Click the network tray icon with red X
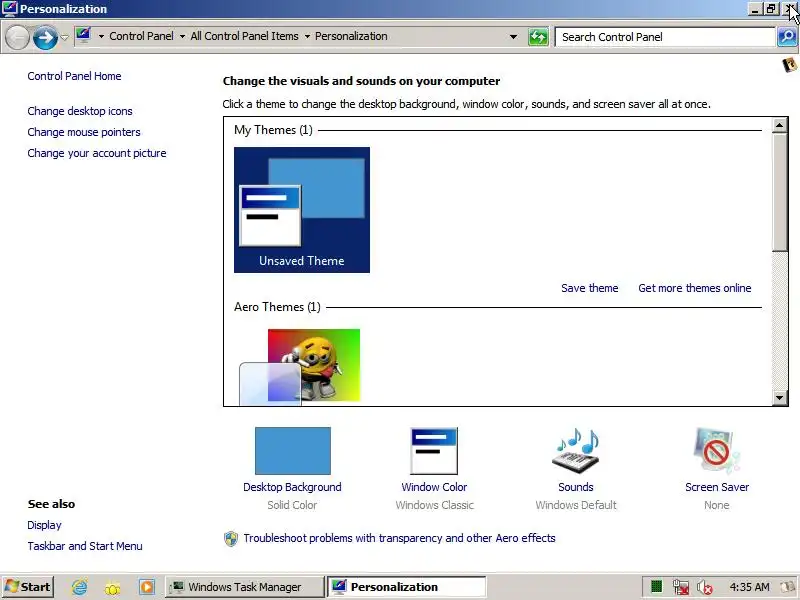Image resolution: width=800 pixels, height=600 pixels. (681, 587)
